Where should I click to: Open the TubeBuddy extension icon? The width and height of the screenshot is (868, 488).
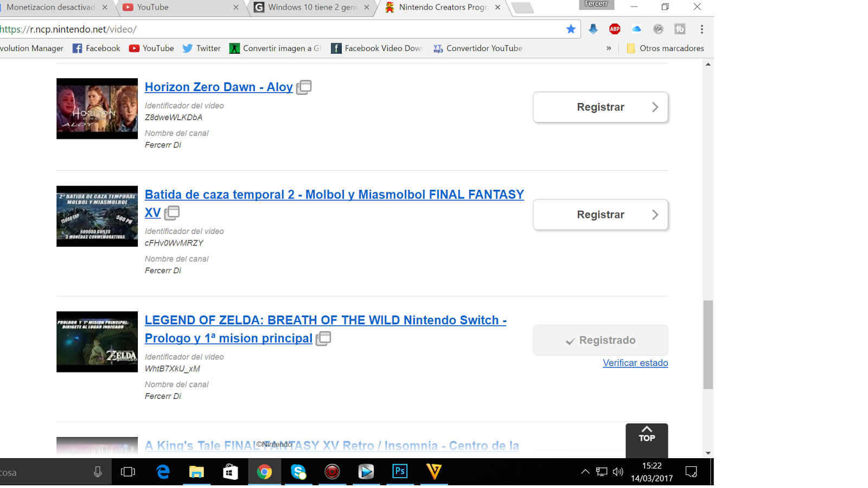pos(680,29)
